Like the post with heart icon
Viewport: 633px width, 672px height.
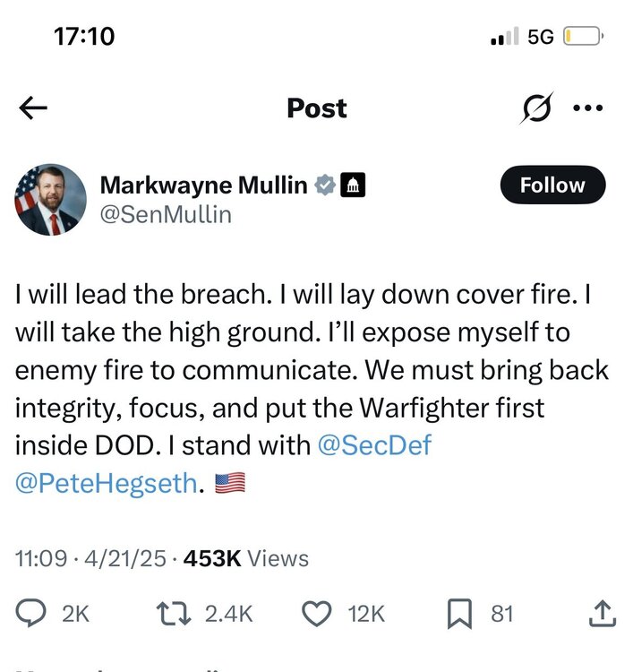click(315, 613)
